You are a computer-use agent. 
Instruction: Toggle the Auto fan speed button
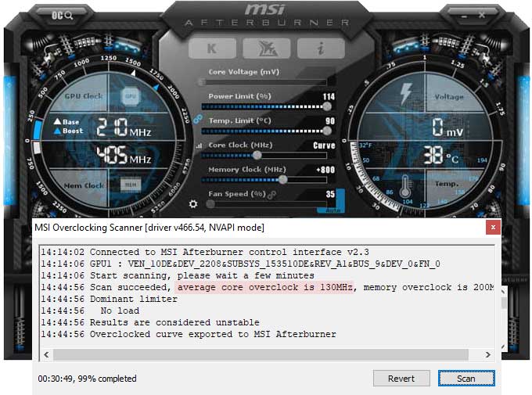click(332, 210)
